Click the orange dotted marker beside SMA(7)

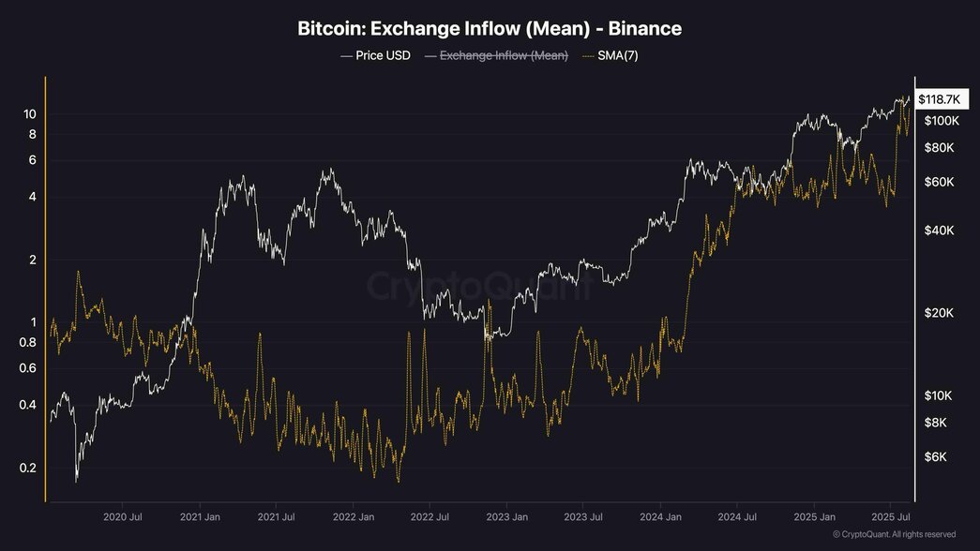pos(589,56)
